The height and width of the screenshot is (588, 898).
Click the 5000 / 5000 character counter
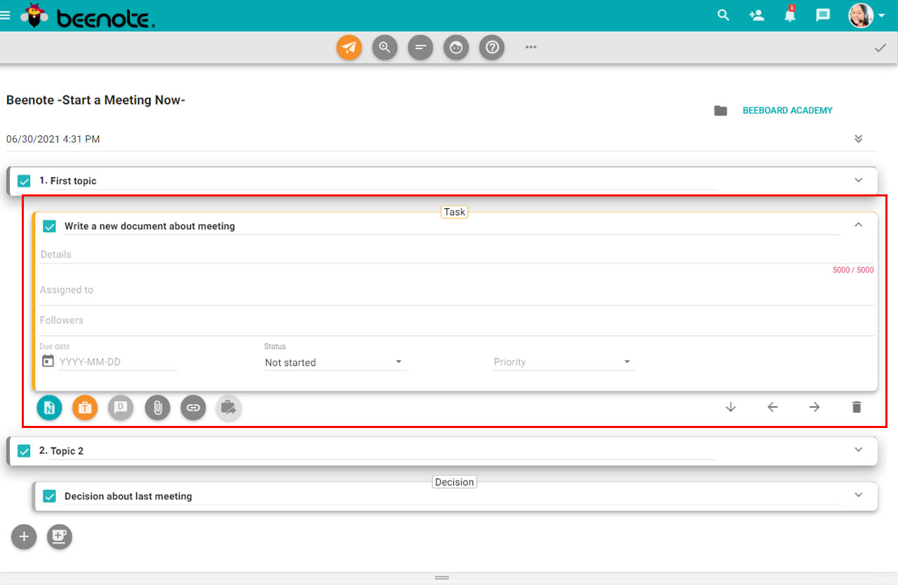click(x=853, y=270)
